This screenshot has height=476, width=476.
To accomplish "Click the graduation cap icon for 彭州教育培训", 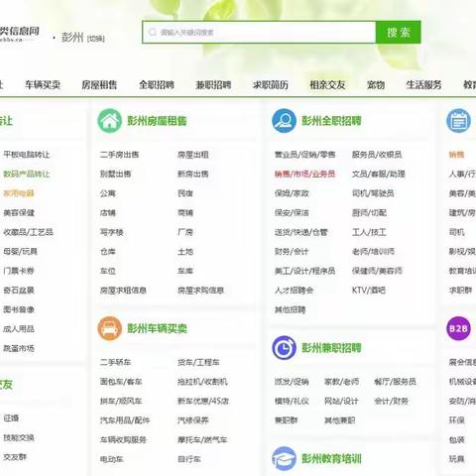I will 284,458.
